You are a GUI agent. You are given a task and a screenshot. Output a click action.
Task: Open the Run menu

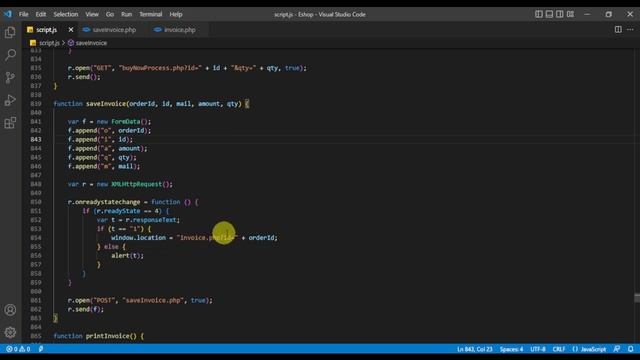127,14
